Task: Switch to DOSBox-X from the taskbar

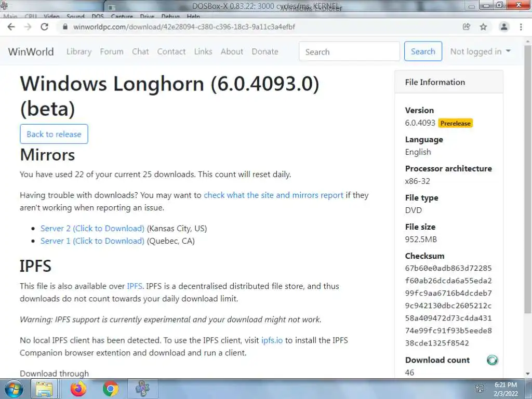Action: tap(142, 389)
